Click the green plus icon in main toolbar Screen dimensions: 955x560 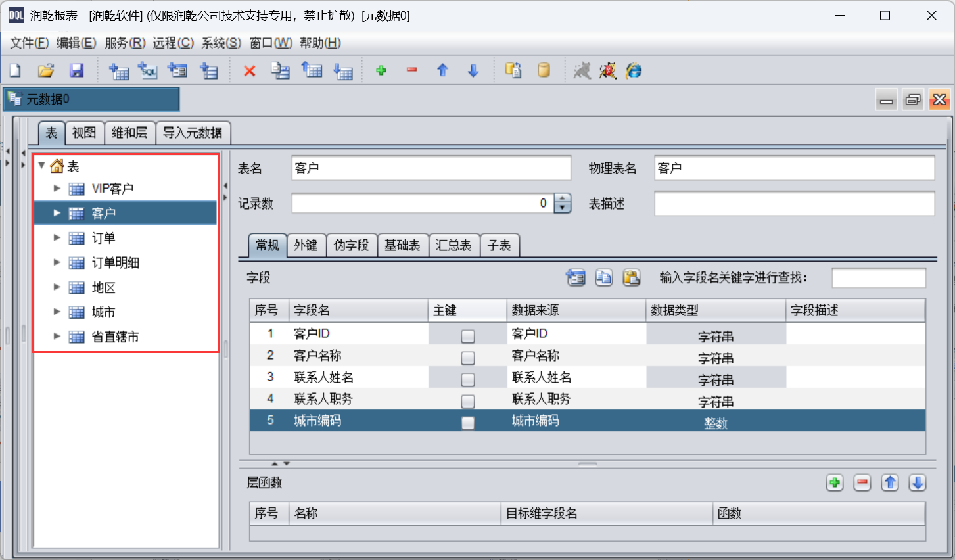(381, 70)
